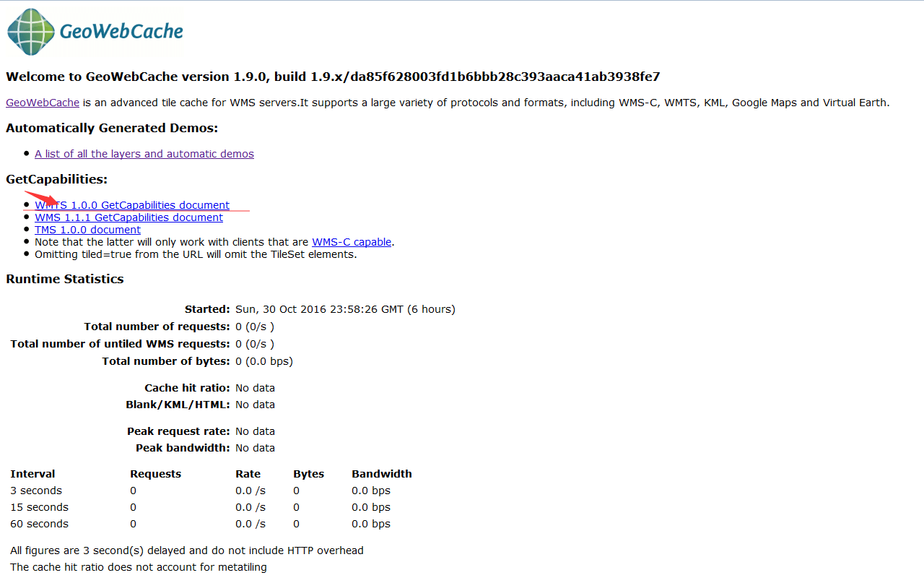Click the red arrow annotation

coord(40,198)
